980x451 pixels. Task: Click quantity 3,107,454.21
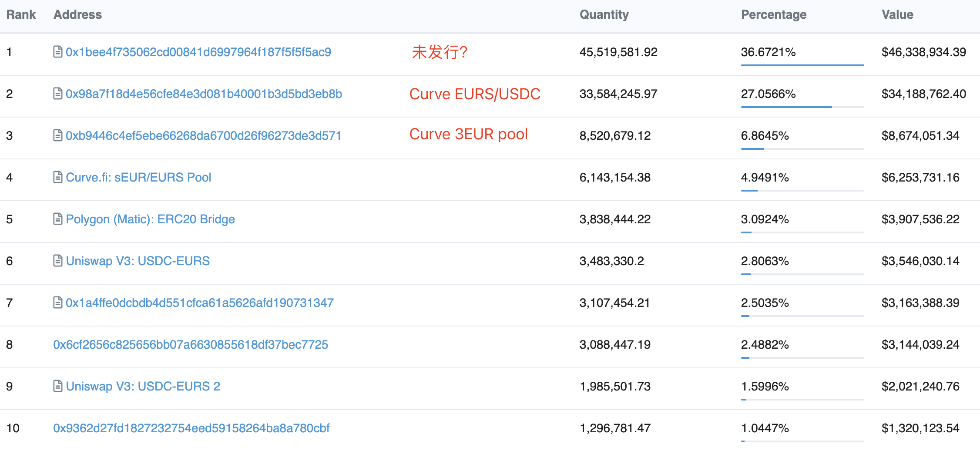click(614, 303)
